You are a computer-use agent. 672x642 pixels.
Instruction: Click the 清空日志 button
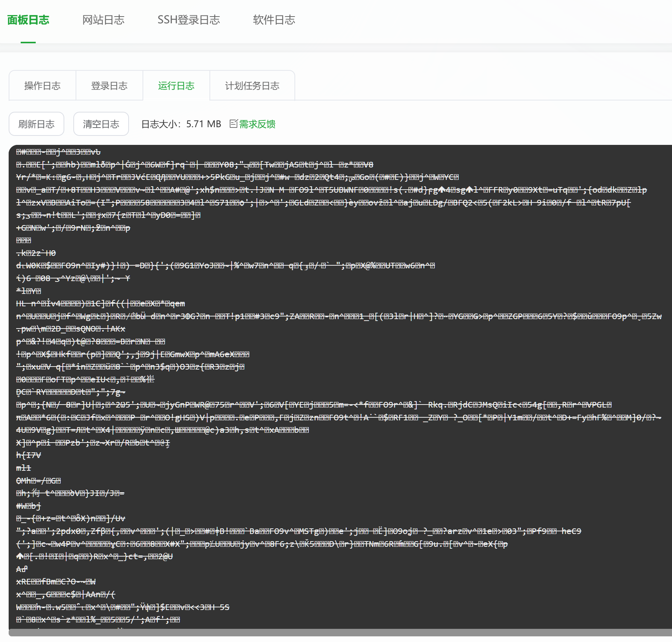(x=101, y=124)
